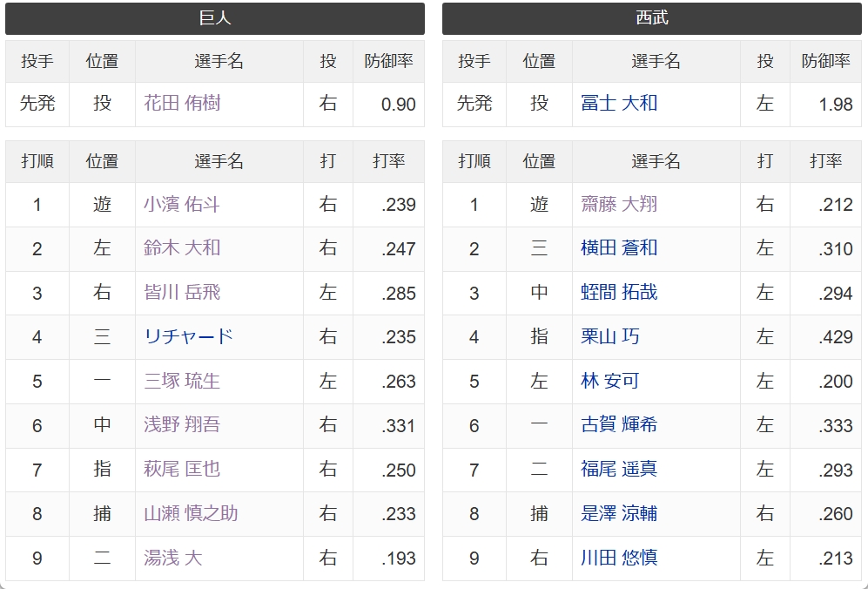Screen dimensions: 868x589
Task: Open 齋藤 大翔 player page
Action: tap(619, 205)
